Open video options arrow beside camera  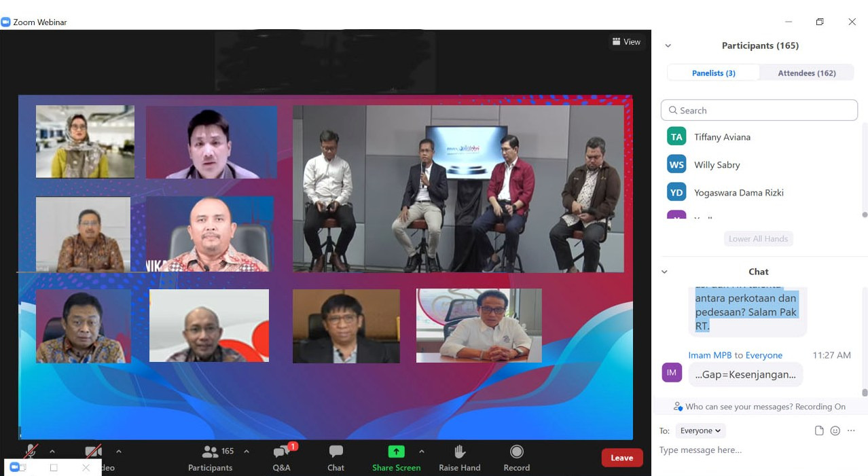(x=119, y=452)
